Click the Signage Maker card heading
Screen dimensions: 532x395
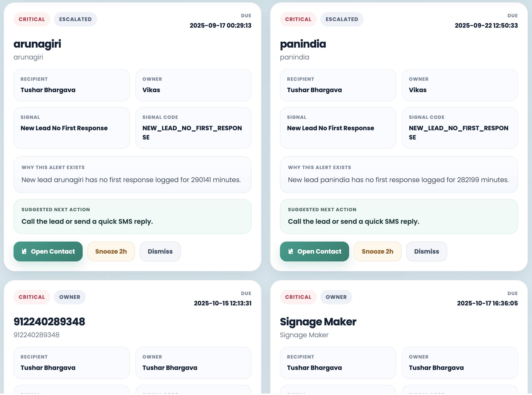318,322
